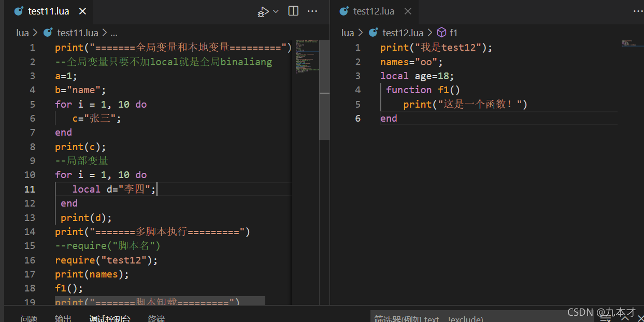Click the f1 cube symbol icon in breadcrumb
This screenshot has height=322, width=644.
[441, 33]
